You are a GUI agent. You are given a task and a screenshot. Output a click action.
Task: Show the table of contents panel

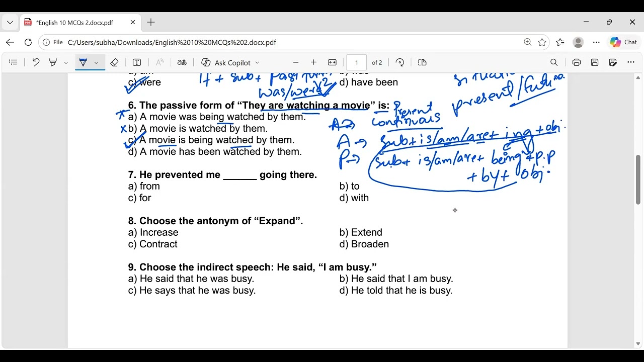click(14, 62)
